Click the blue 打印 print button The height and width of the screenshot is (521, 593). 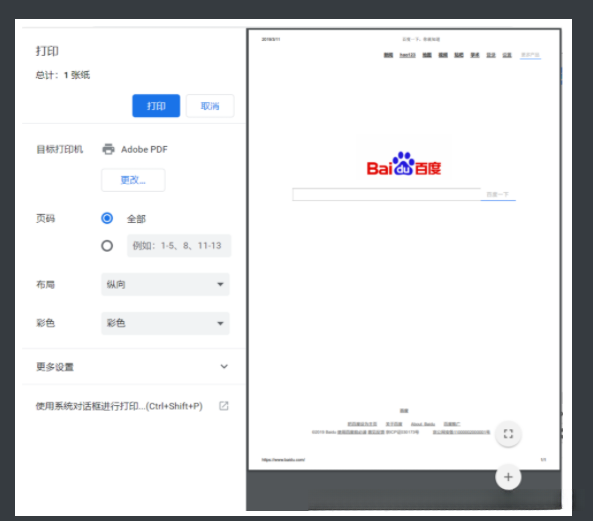pyautogui.click(x=156, y=106)
